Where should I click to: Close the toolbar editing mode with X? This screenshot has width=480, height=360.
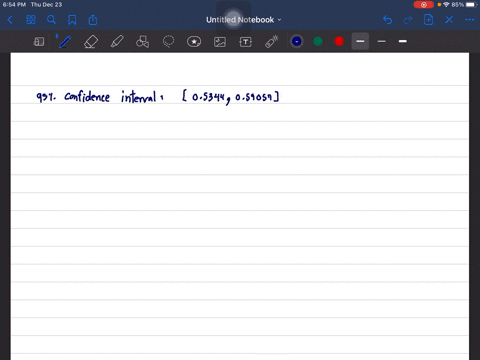pyautogui.click(x=449, y=20)
